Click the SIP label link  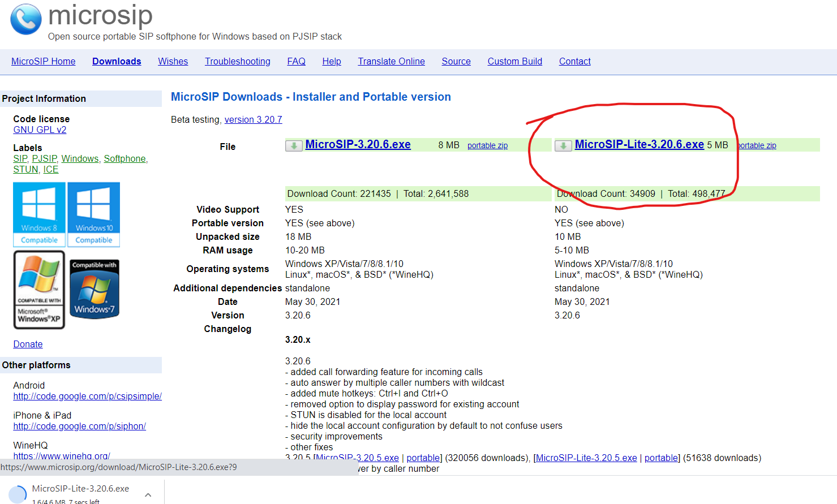[x=20, y=158]
